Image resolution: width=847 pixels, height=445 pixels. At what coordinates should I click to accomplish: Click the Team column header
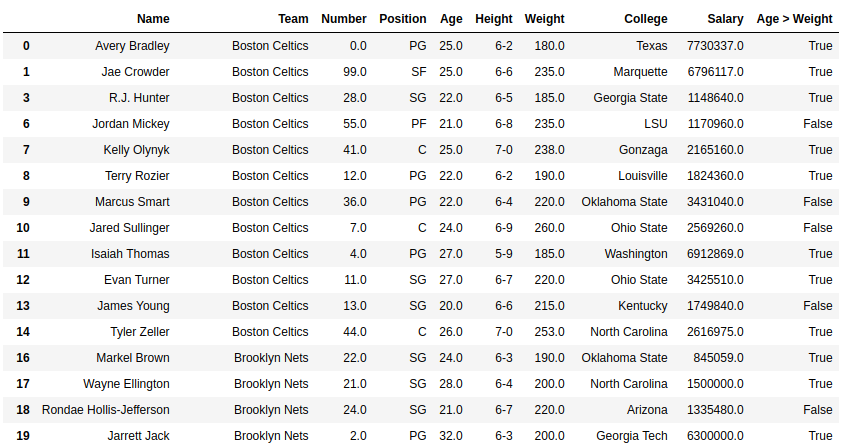pos(293,19)
